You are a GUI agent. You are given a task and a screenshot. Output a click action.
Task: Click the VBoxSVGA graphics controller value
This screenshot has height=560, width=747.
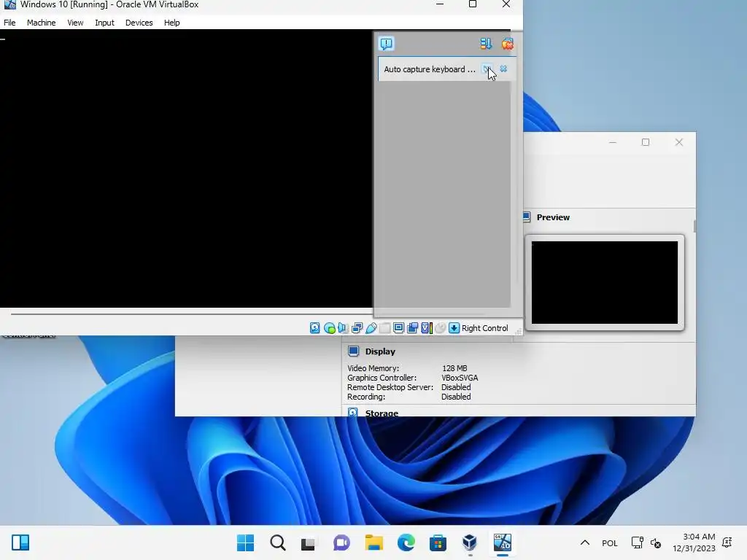(460, 378)
